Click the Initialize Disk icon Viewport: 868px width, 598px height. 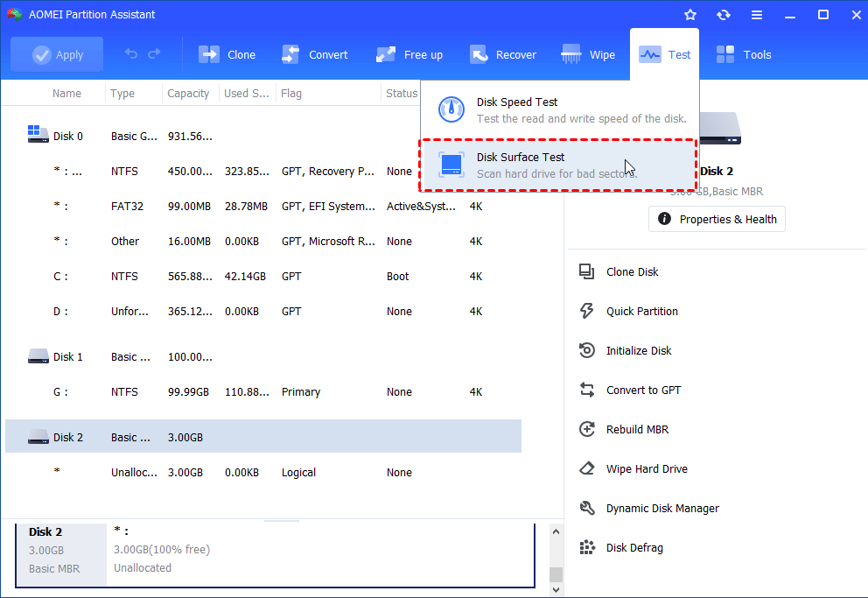(x=587, y=350)
